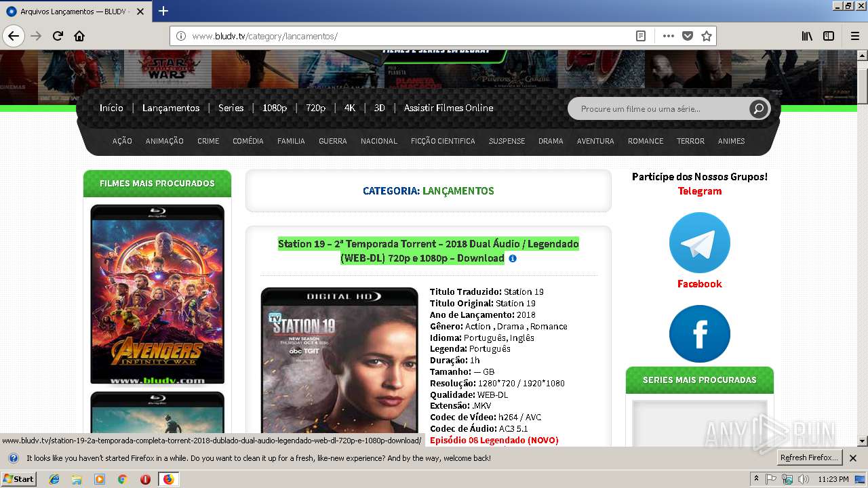Screen dimensions: 868x488
Task: Open Chrome from the taskbar
Action: pyautogui.click(x=122, y=479)
